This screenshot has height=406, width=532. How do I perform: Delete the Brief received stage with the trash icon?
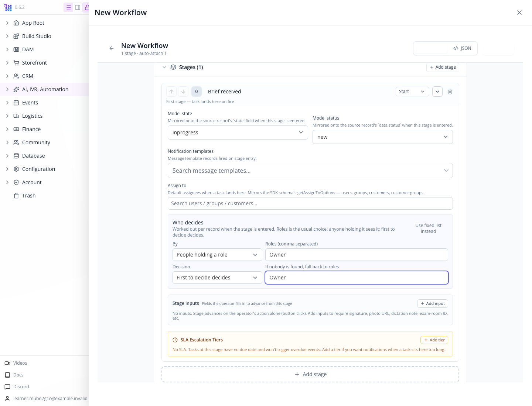point(450,92)
